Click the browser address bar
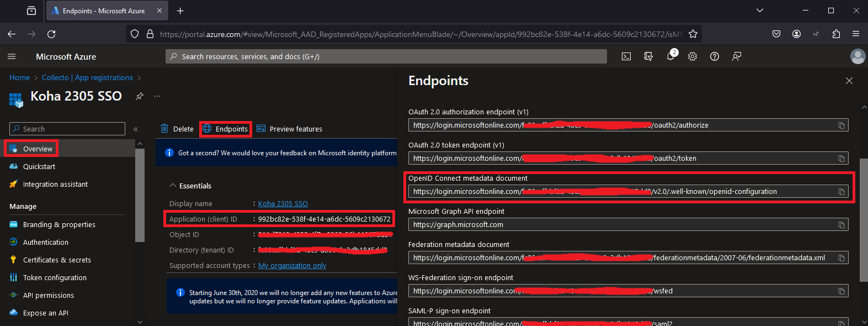Viewport: 868px width, 326px height. [414, 34]
